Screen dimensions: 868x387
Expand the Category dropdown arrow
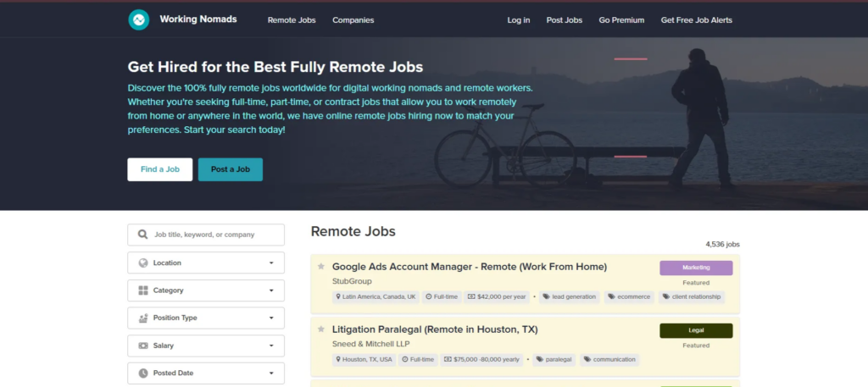pos(270,290)
